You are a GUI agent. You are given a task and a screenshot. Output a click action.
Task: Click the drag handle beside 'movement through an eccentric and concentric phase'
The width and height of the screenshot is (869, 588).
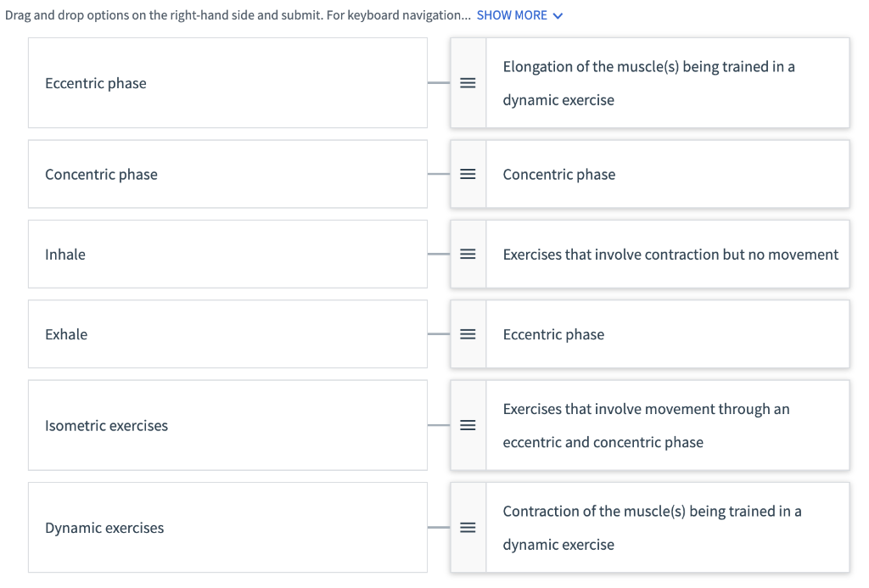point(468,425)
